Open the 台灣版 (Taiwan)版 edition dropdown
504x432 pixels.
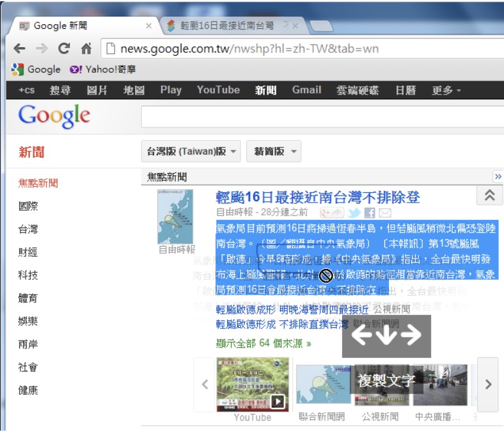click(191, 151)
